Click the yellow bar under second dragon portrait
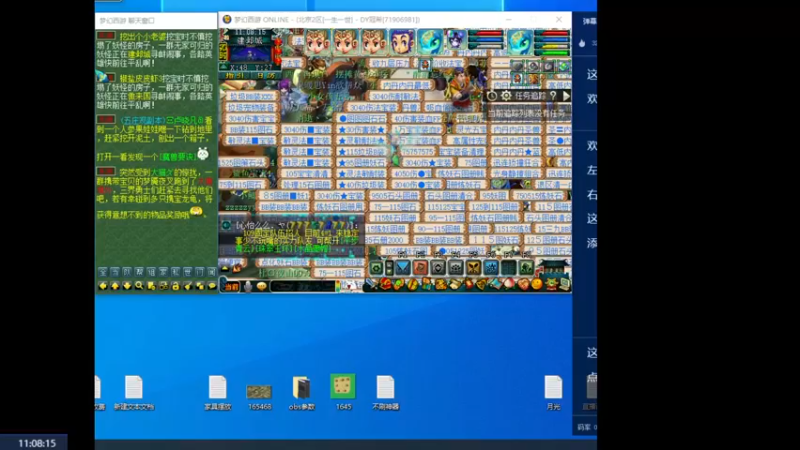Image resolution: width=800 pixels, height=450 pixels. [552, 46]
